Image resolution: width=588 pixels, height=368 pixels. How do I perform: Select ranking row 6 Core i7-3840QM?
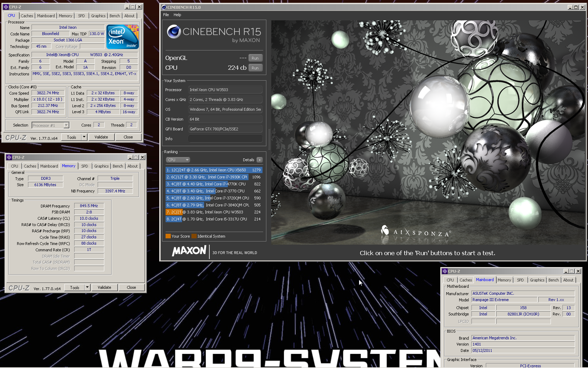pos(213,205)
